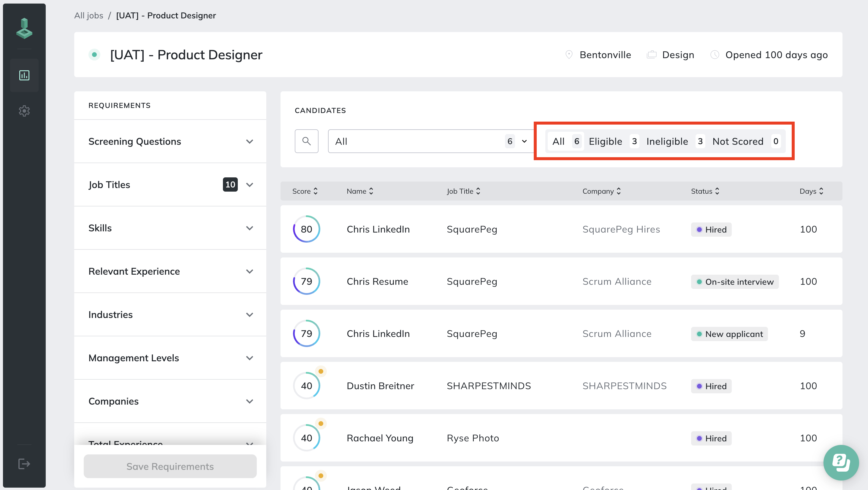Select the All 6 tab
Viewport: 868px width, 490px height.
(x=566, y=141)
